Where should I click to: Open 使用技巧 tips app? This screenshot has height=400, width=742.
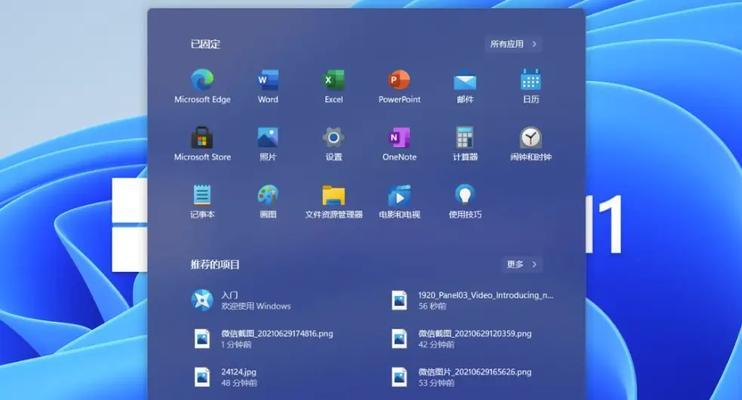pos(465,201)
